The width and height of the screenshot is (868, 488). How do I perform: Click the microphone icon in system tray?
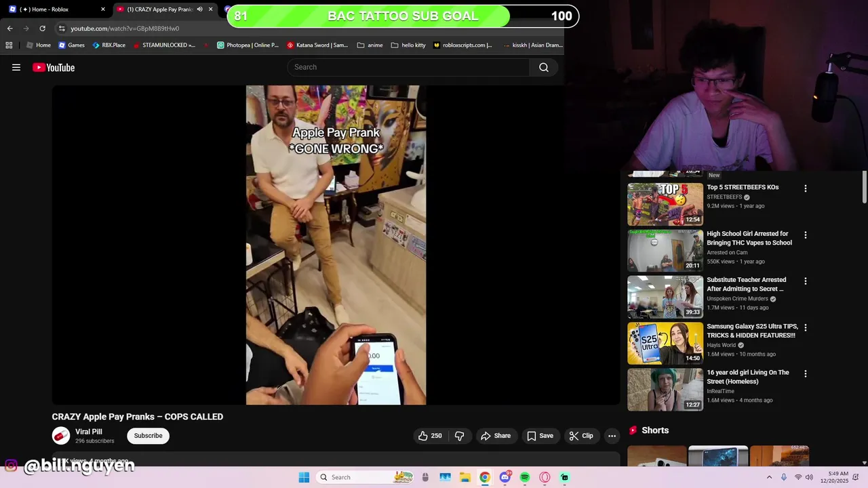click(784, 477)
